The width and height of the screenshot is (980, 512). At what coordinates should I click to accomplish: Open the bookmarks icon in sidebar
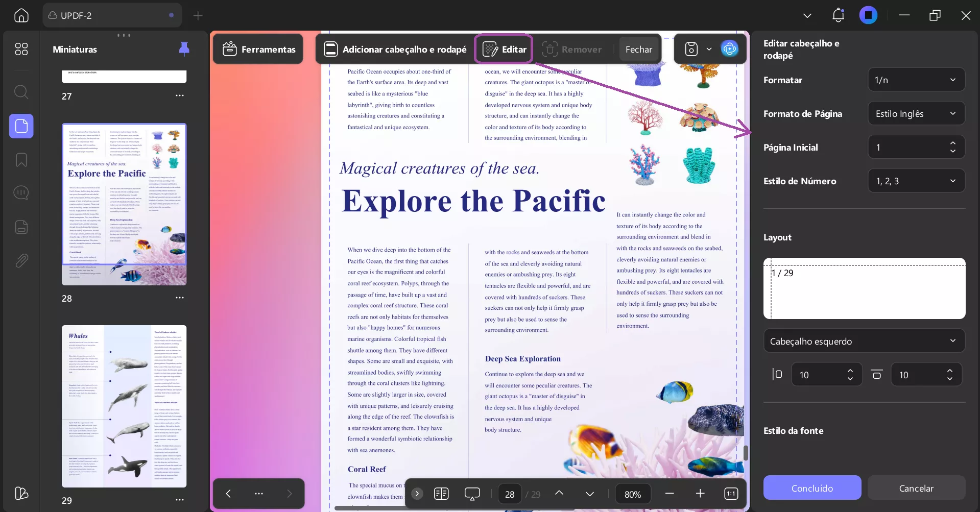point(21,160)
